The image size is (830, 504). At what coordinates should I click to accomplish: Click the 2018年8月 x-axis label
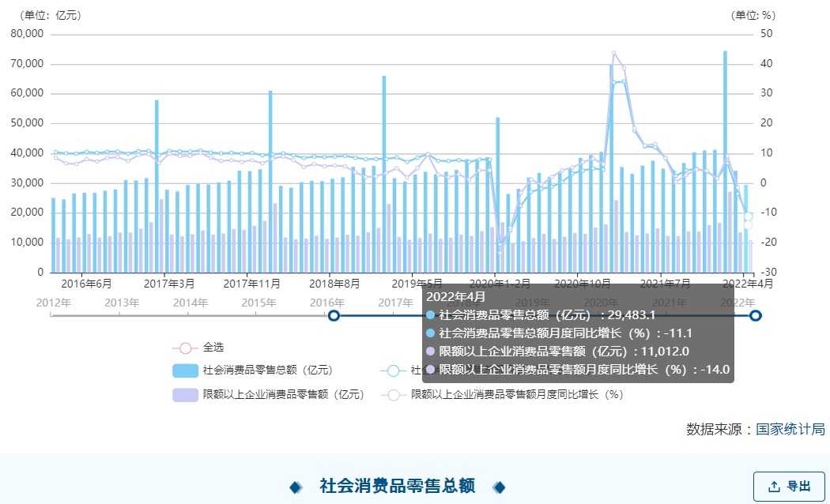pyautogui.click(x=334, y=284)
